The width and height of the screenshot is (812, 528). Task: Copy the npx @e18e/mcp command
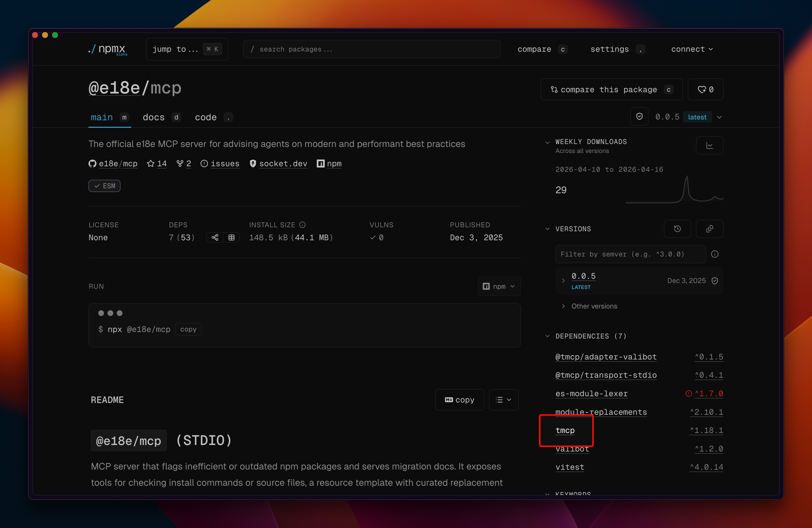click(x=188, y=329)
